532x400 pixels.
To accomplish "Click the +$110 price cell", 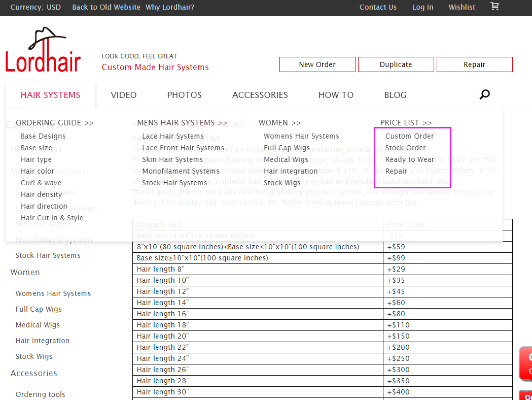I will (447, 325).
